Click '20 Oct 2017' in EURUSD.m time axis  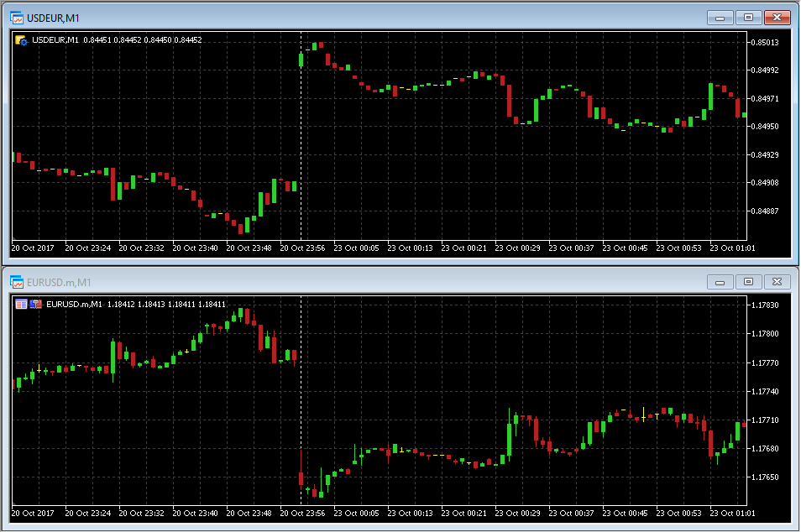[x=33, y=513]
